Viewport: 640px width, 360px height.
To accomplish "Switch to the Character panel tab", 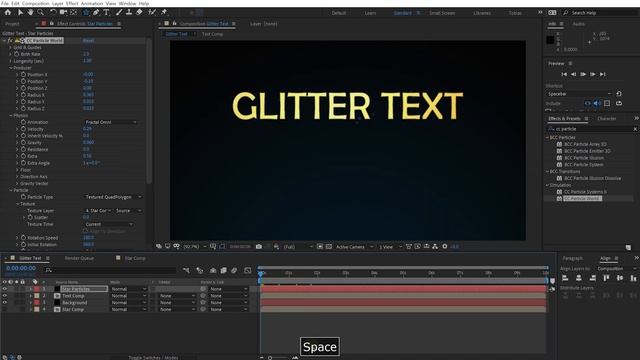I will coord(607,118).
